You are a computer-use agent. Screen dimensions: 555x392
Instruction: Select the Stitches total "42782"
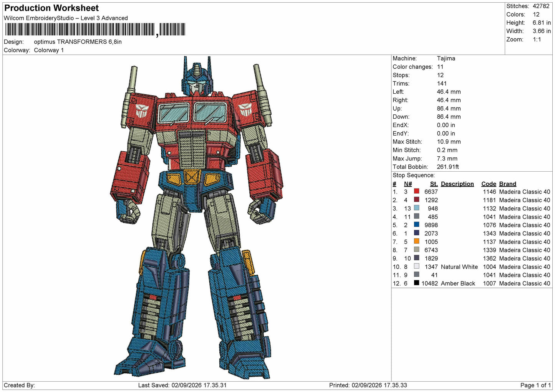pyautogui.click(x=541, y=6)
